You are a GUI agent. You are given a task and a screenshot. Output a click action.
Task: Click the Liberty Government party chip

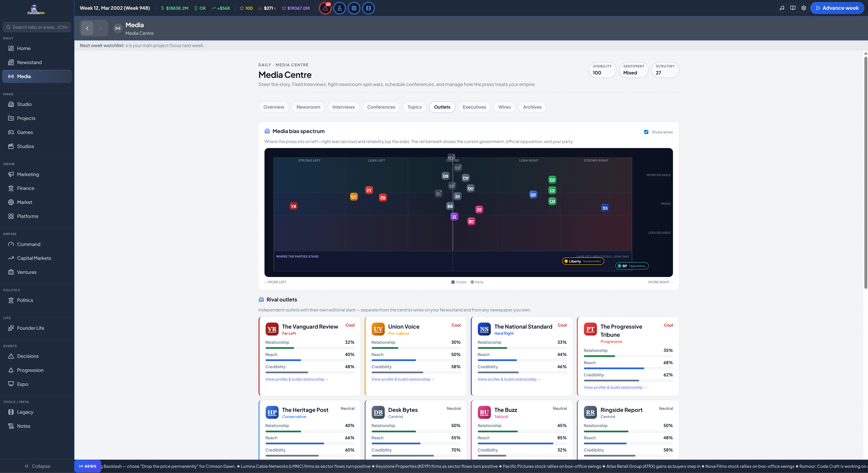583,261
